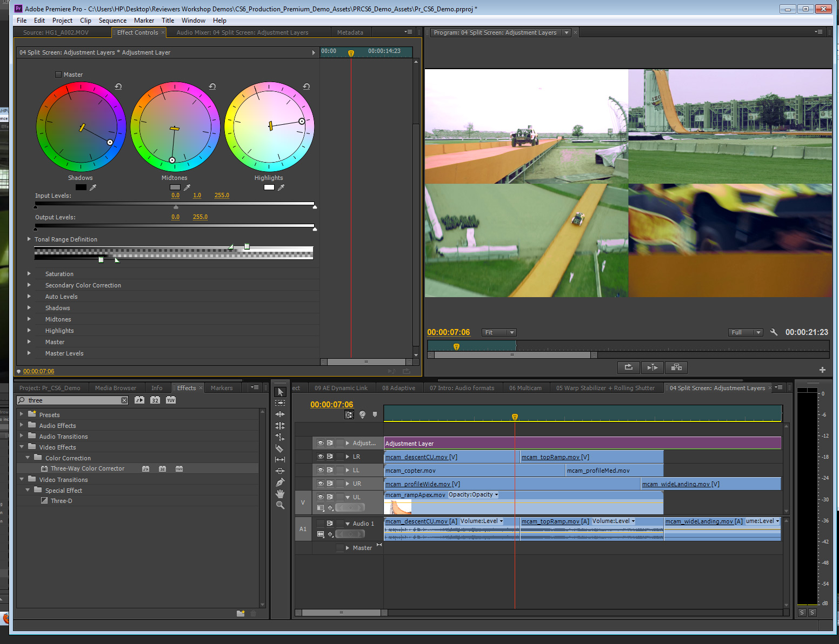Click Set Encore Chapter Marker icon

pyautogui.click(x=362, y=415)
